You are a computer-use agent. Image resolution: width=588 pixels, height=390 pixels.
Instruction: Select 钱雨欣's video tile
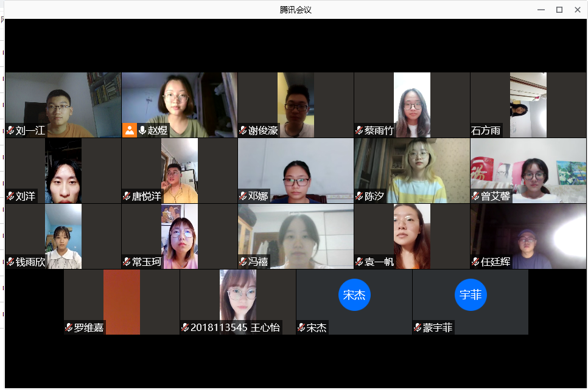click(x=63, y=236)
